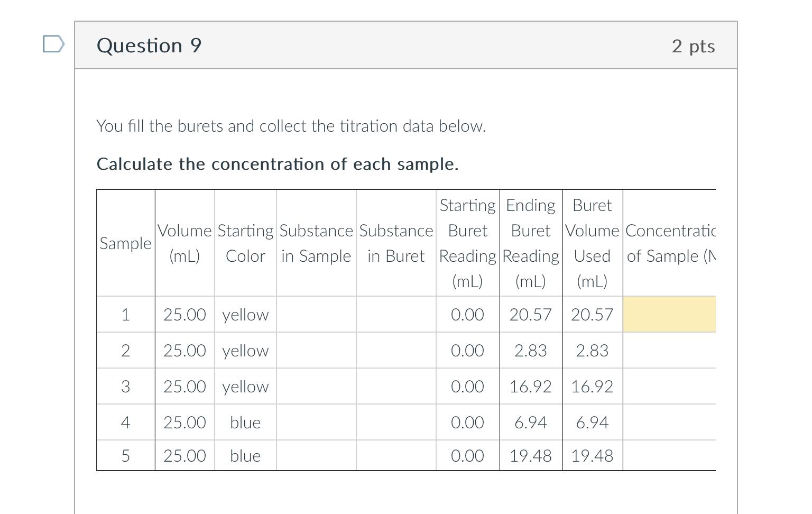Select the highlighted concentration answer cell
The image size is (812, 514).
[x=669, y=314]
